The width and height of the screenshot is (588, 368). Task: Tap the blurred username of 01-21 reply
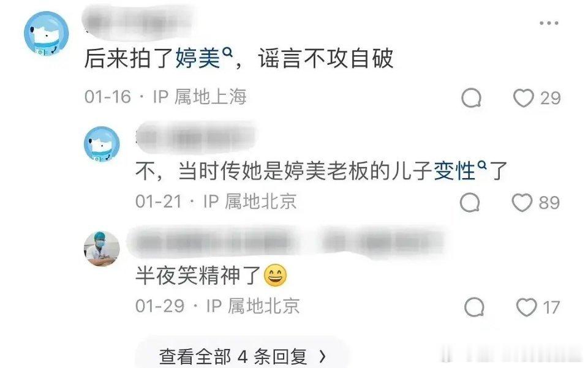click(x=196, y=137)
